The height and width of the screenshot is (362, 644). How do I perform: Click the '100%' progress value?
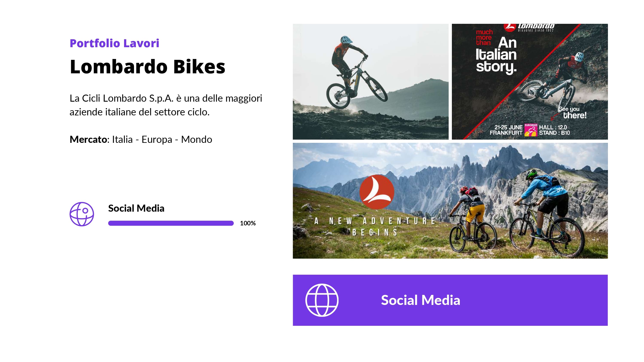[x=248, y=223]
